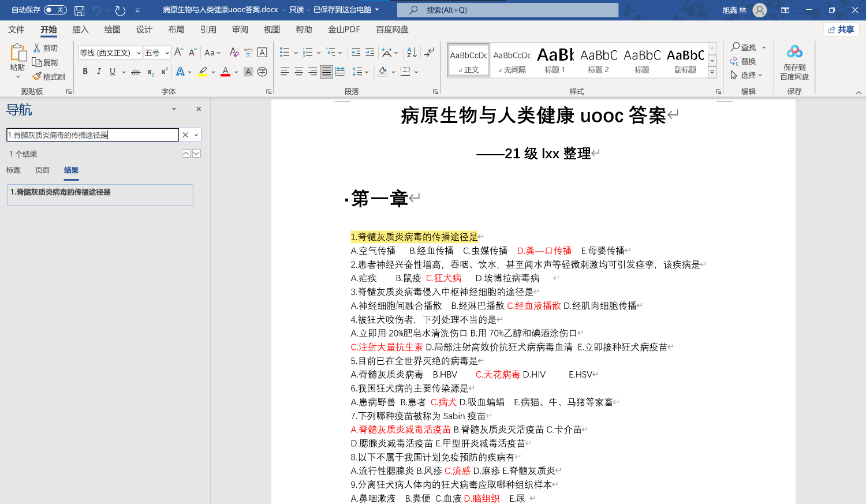Toggle distributed alignment
The width and height of the screenshot is (866, 504).
(341, 72)
